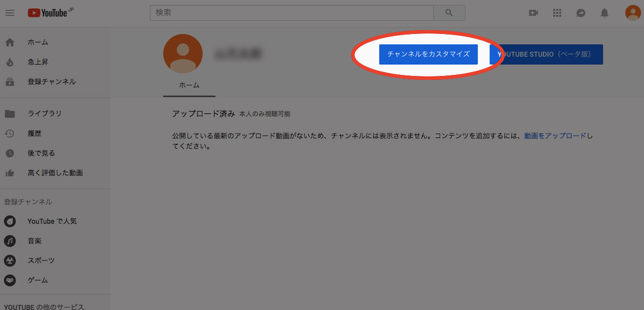Click the sports ball channel icon
The height and width of the screenshot is (310, 644).
[x=10, y=261]
